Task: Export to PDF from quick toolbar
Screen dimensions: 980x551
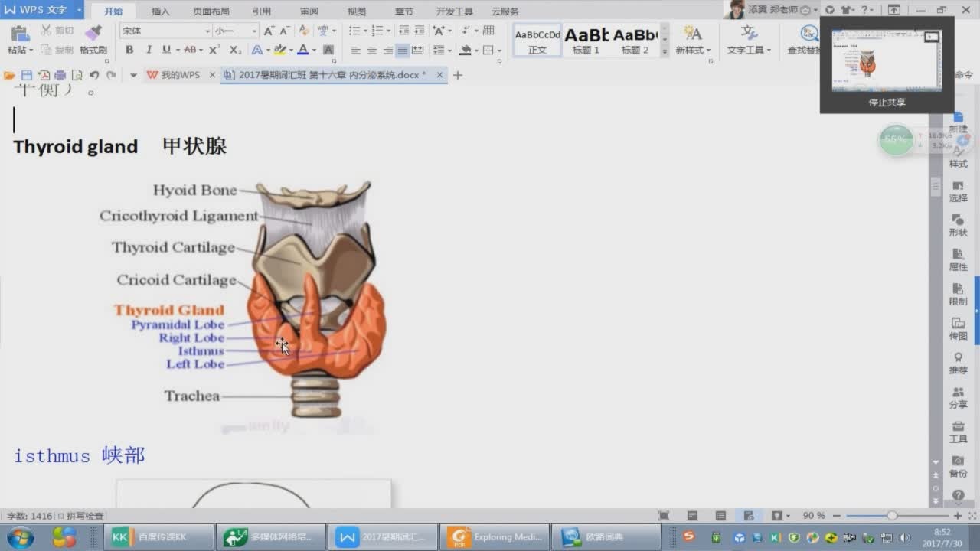Action: [44, 75]
